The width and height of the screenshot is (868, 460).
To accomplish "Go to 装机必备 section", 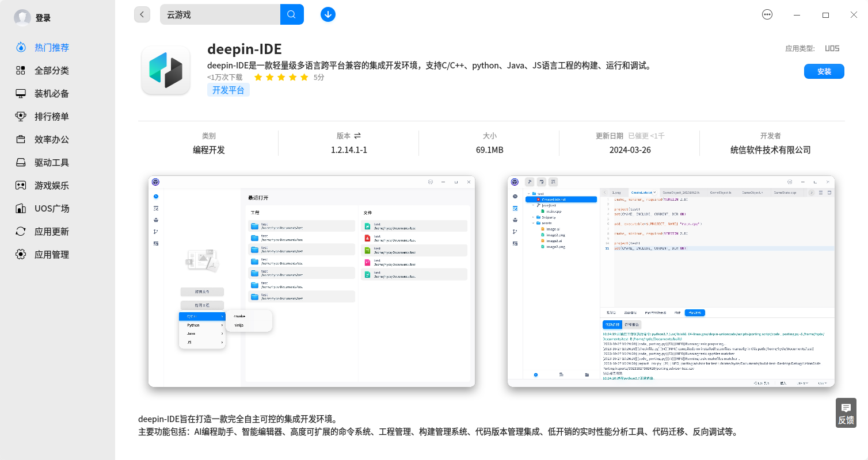I will 52,93.
